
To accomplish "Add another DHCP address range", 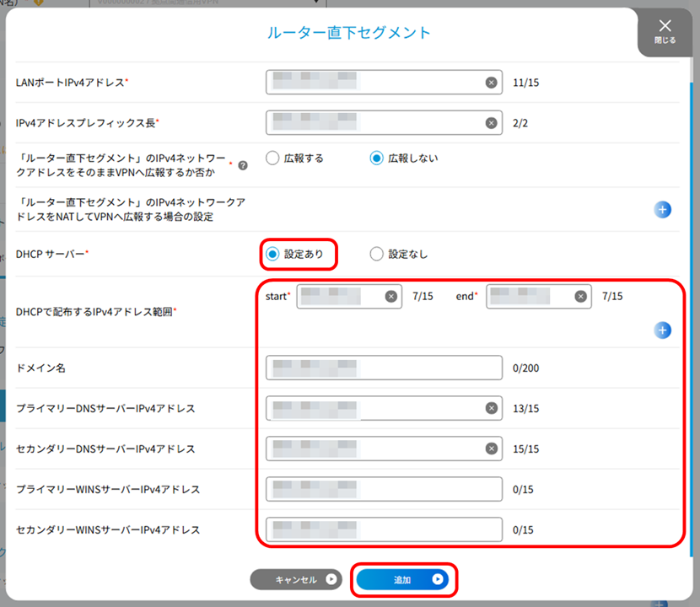I will [663, 330].
